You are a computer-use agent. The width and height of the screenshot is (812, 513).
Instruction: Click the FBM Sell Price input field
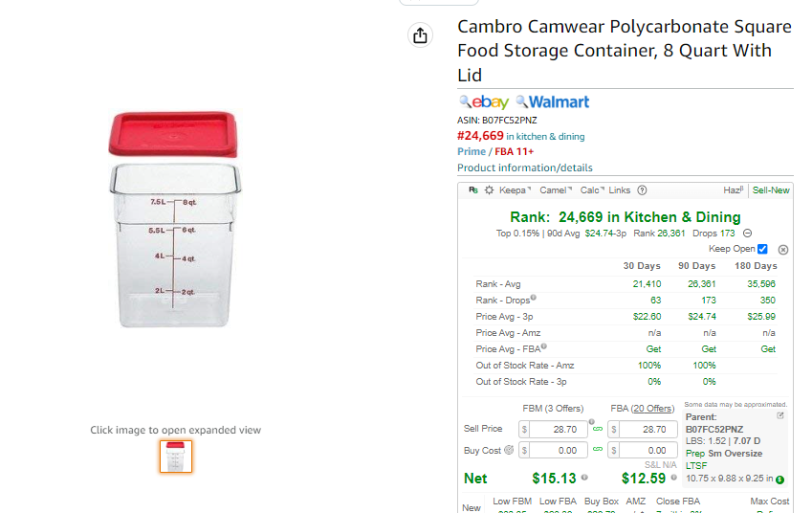point(558,429)
